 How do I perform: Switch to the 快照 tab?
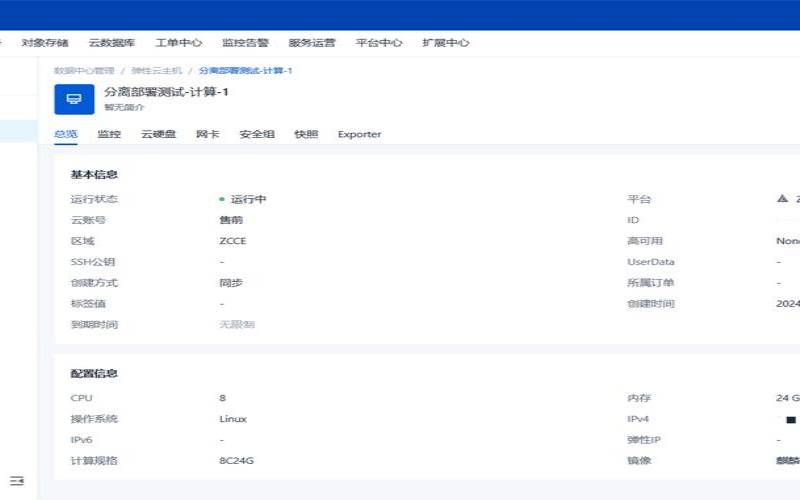306,134
